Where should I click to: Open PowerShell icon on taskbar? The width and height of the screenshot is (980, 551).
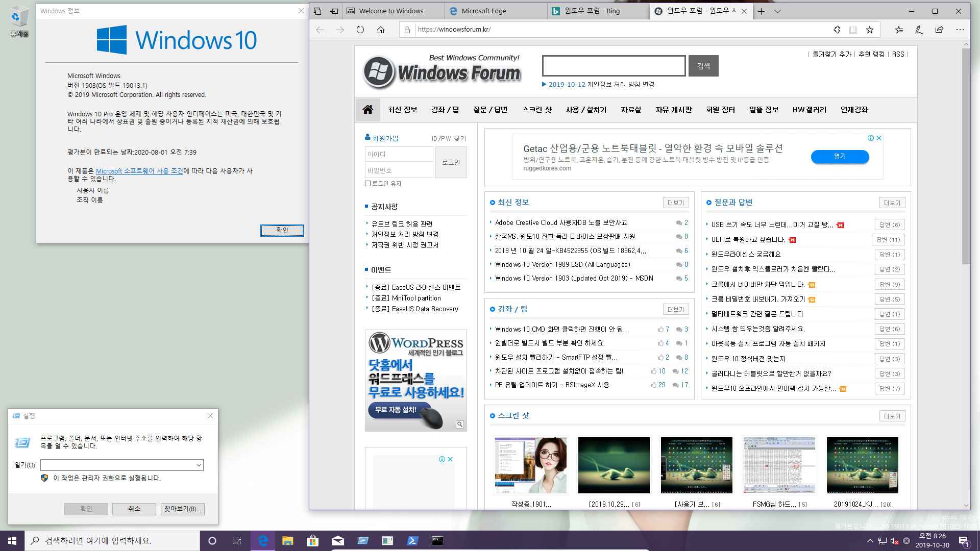(412, 541)
